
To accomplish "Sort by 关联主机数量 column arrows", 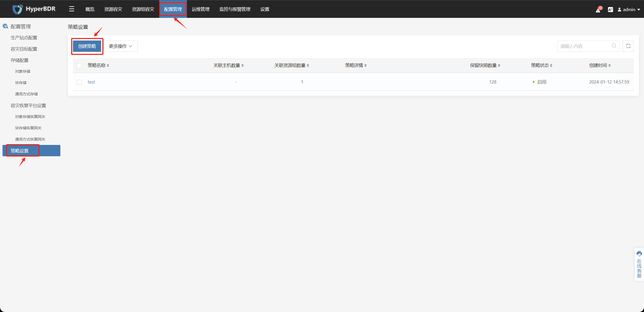I will coord(243,65).
